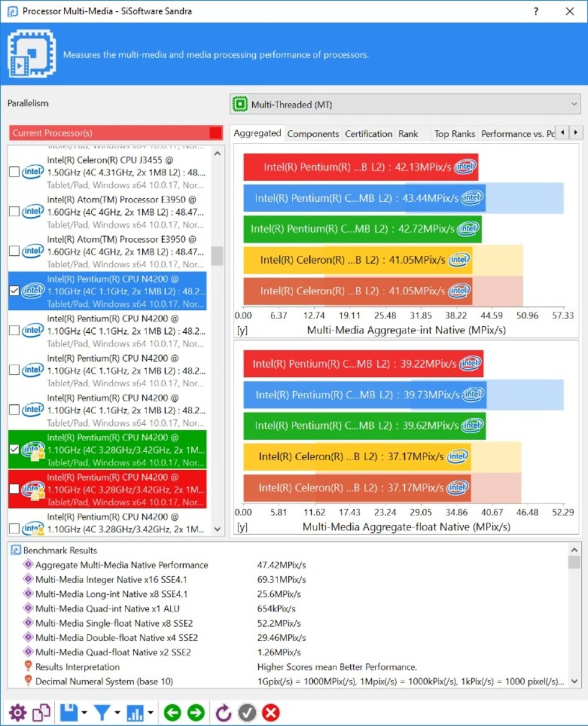Click the blue funnel filter icon

(102, 712)
